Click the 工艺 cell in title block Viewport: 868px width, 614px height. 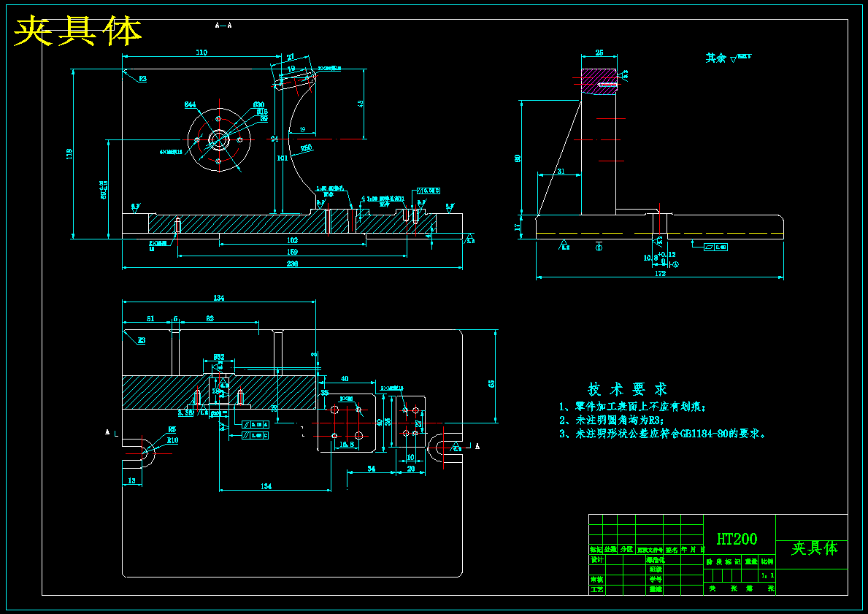pos(596,590)
